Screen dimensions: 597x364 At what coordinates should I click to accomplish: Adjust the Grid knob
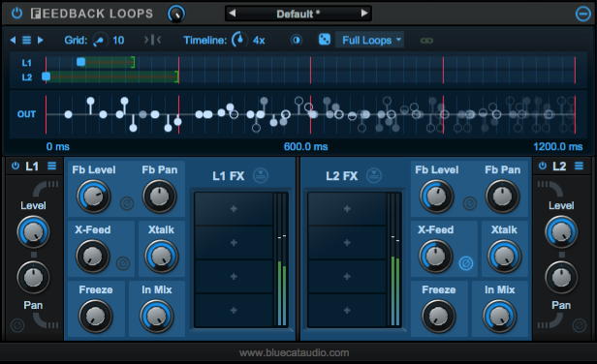click(100, 40)
